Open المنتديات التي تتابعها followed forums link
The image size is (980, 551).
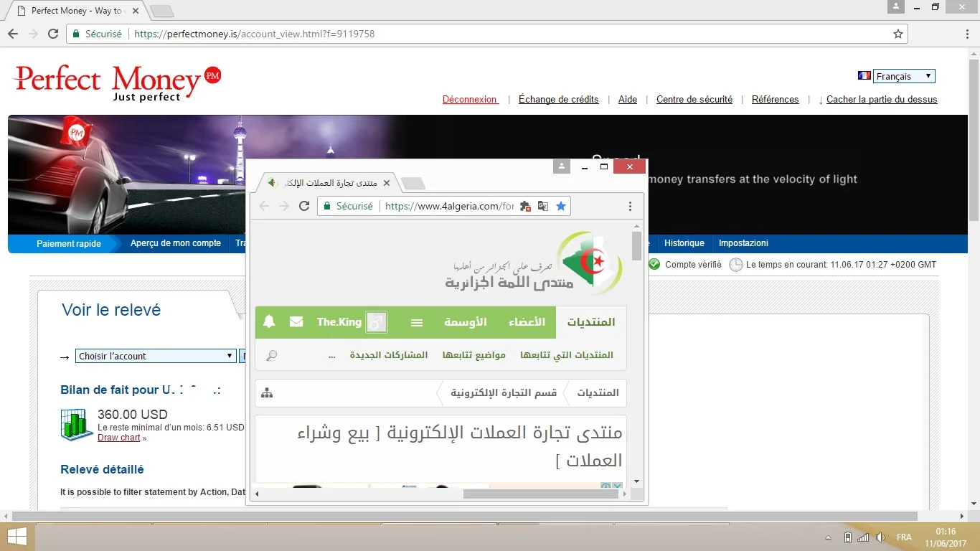click(567, 355)
